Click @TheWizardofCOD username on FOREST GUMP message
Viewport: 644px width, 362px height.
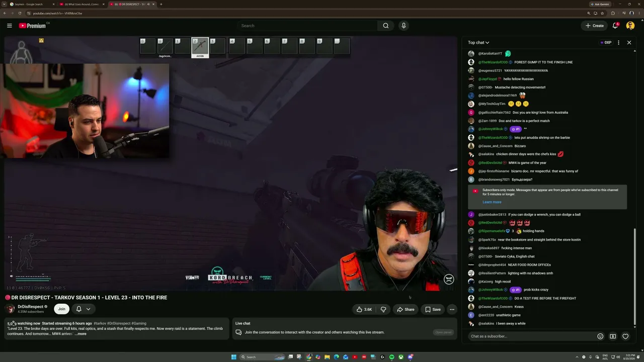click(493, 62)
